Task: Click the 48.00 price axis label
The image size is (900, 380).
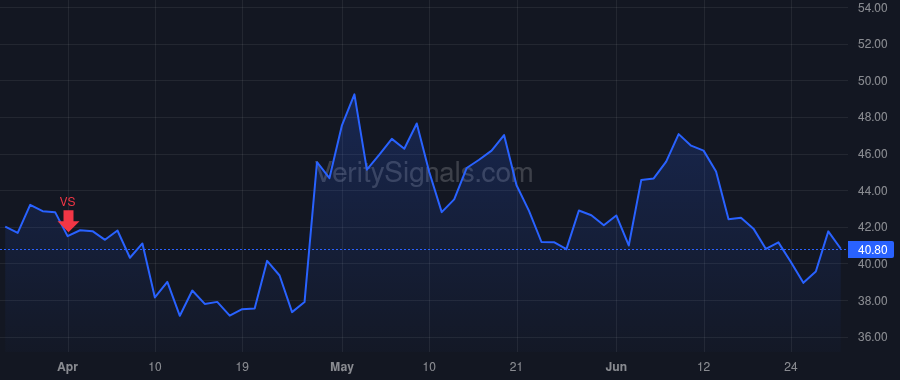Action: pos(871,118)
